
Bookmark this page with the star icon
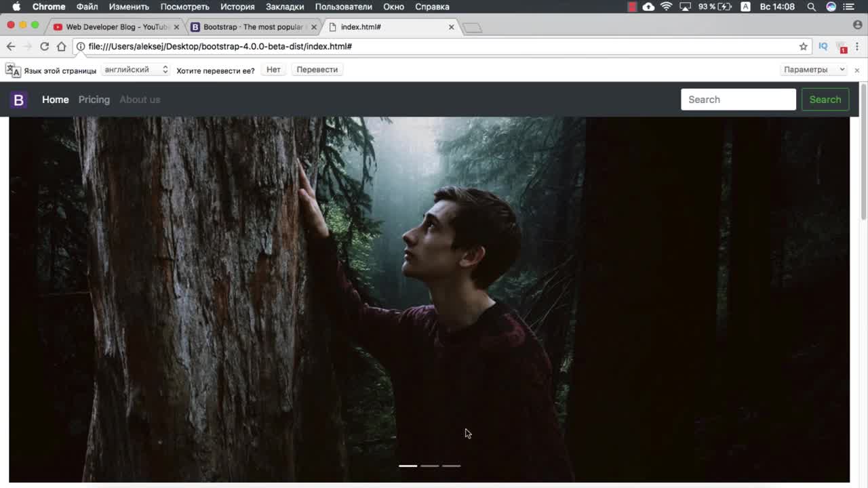click(804, 46)
